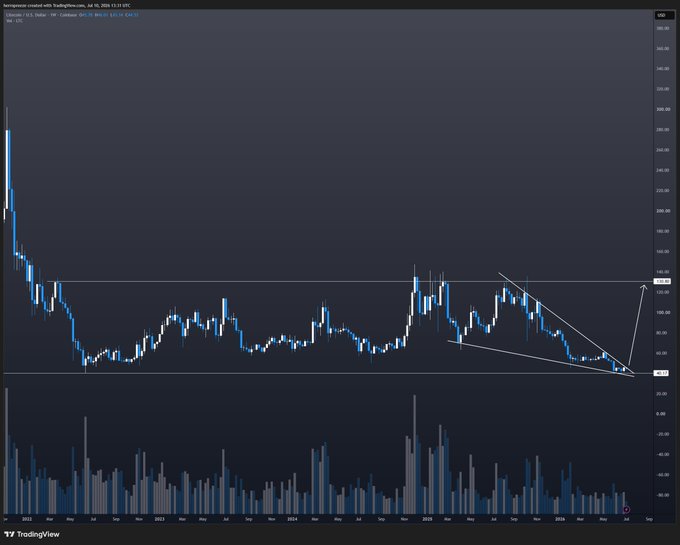This screenshot has height=545, width=680.
Task: Click the 2025 label on time axis
Action: pos(427,519)
